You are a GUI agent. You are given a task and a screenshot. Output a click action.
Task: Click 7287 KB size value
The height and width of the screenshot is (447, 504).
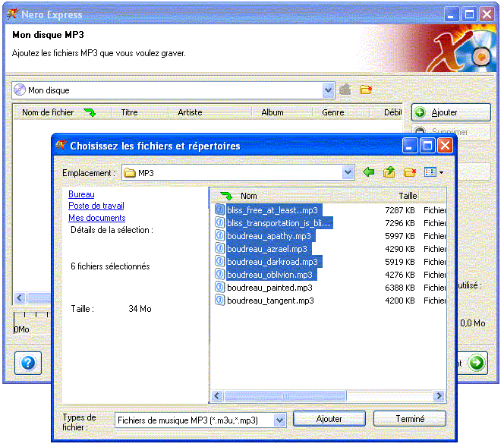[400, 210]
